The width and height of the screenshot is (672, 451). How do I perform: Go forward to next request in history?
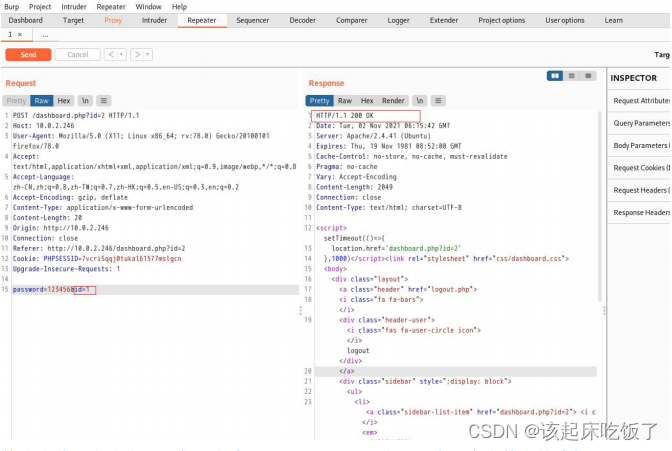coord(137,54)
